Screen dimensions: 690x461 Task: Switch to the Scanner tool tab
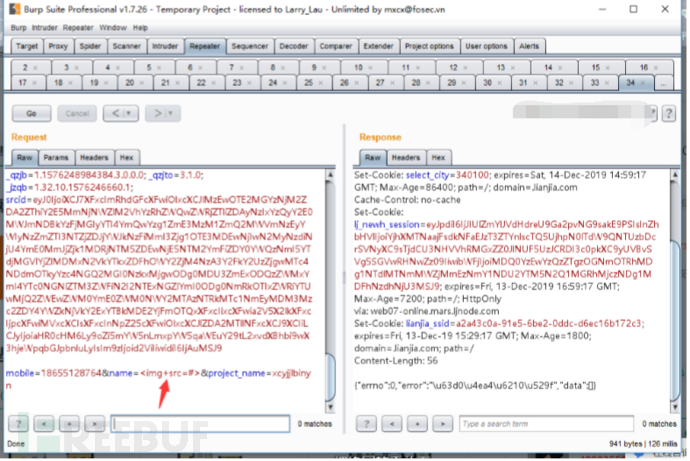127,46
